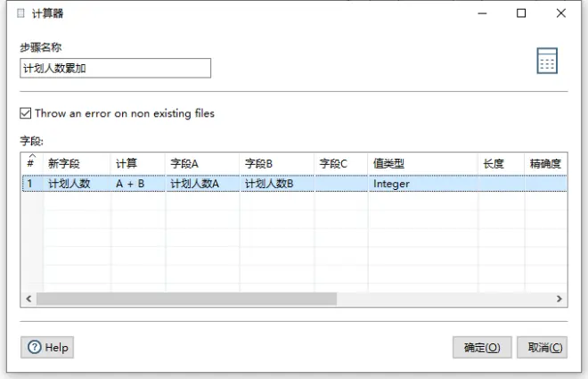588x379 pixels.
Task: Click the Integer value type cell
Action: click(422, 184)
